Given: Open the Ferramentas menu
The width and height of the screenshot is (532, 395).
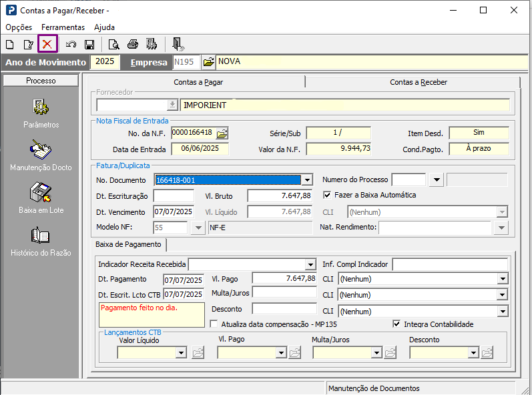Looking at the screenshot, I should point(63,27).
